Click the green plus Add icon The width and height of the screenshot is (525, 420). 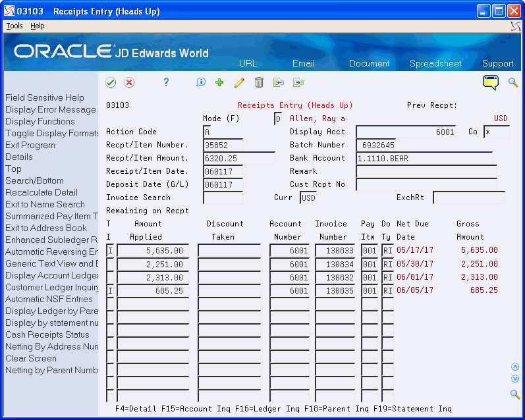[219, 82]
